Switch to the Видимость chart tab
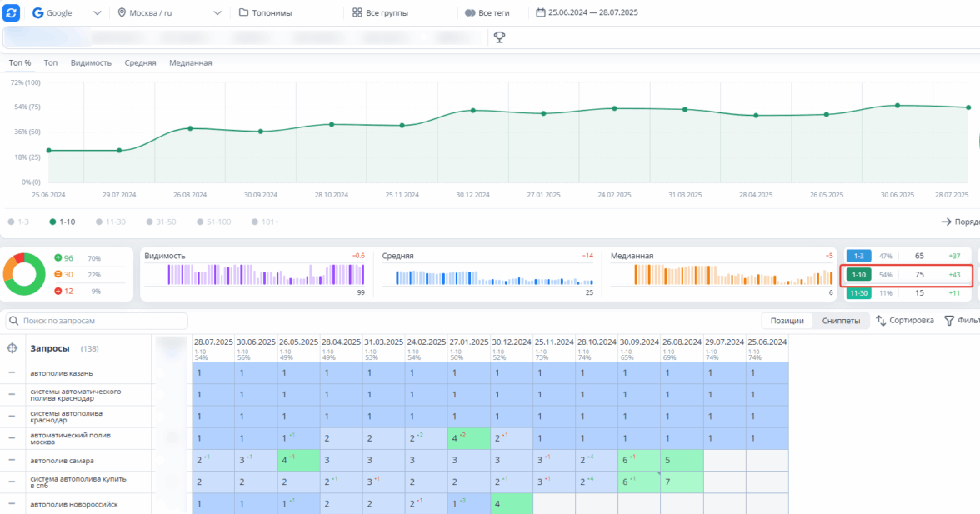 coord(91,62)
